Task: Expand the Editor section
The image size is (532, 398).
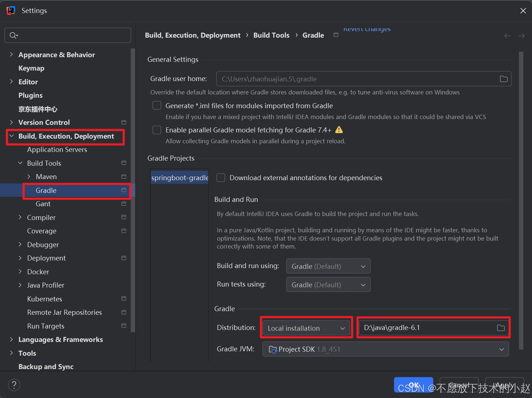Action: tap(11, 81)
